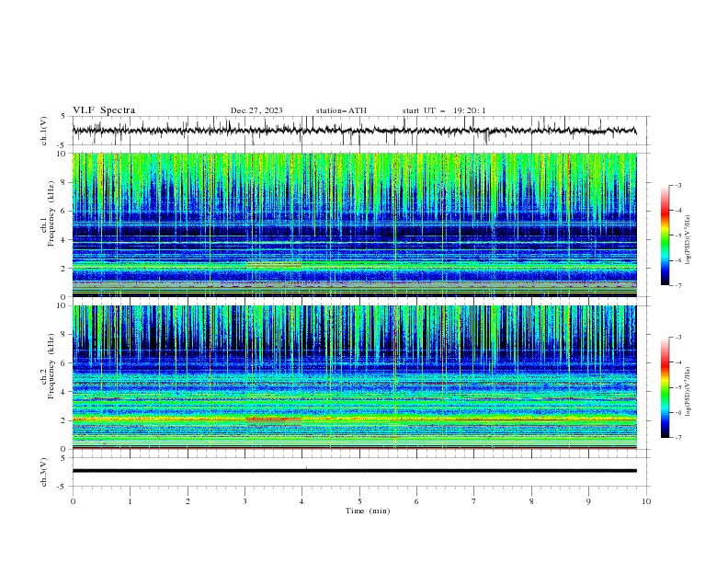Select the "start UT = 19:20:1" text
The height and width of the screenshot is (563, 728).
click(444, 110)
